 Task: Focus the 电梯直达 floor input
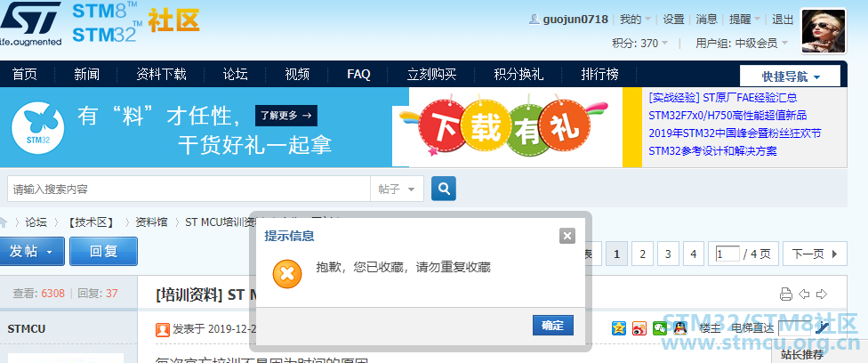[795, 328]
